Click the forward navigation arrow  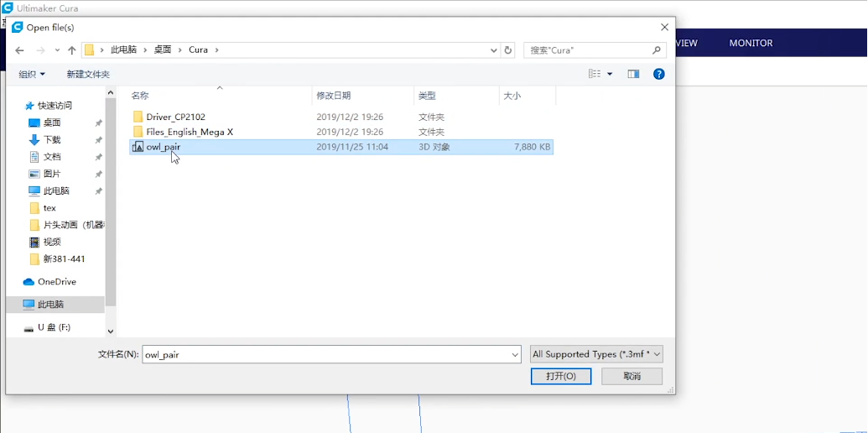[40, 50]
